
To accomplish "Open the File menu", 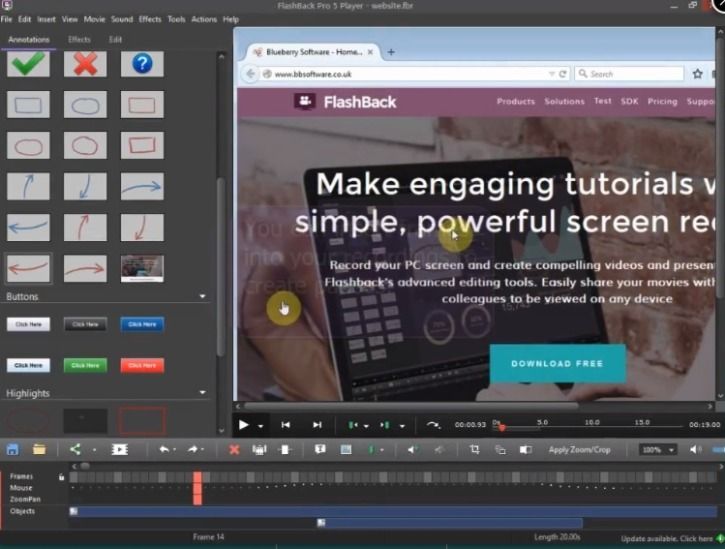I will [x=6, y=19].
